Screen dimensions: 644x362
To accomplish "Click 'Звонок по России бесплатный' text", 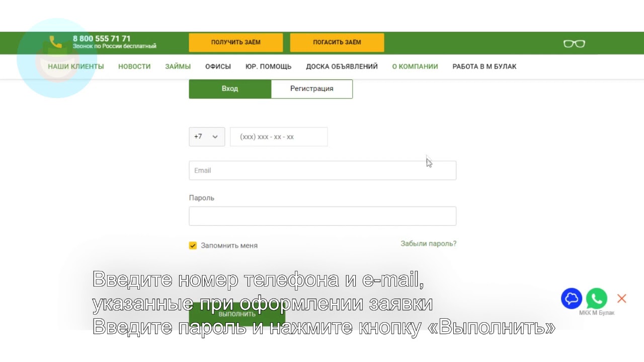I will [x=115, y=46].
